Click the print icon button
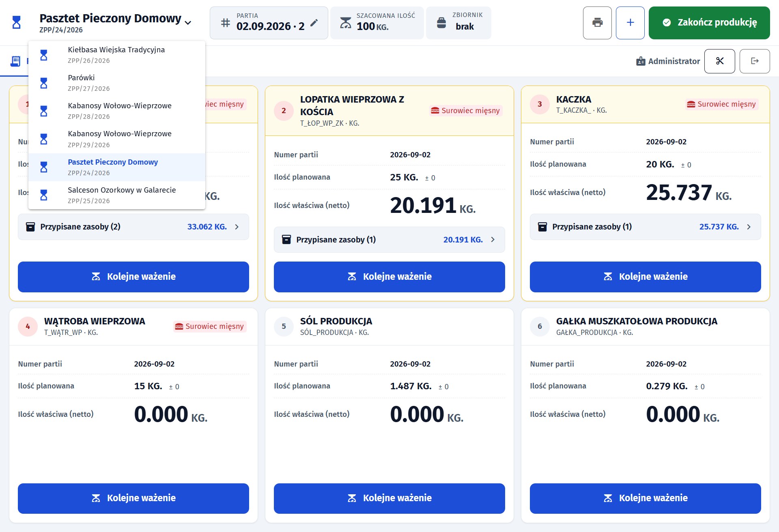Image resolution: width=779 pixels, height=532 pixels. pos(597,23)
